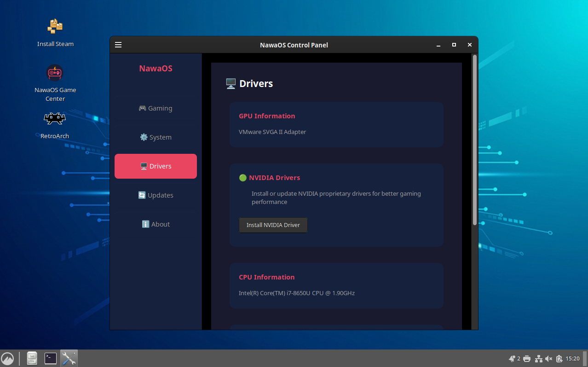Open the hamburger menu in the titlebar
Image resolution: width=588 pixels, height=367 pixels.
coord(118,44)
